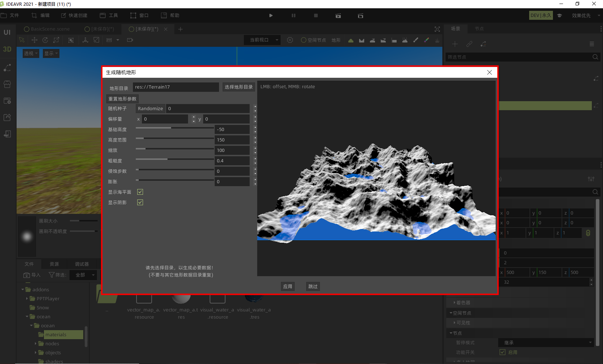Screen dimensions: 603x364
Task: Open the Help menu
Action: [170, 15]
